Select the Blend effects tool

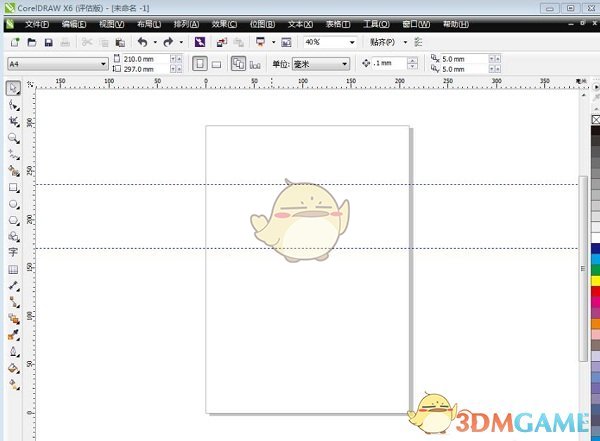pos(14,318)
